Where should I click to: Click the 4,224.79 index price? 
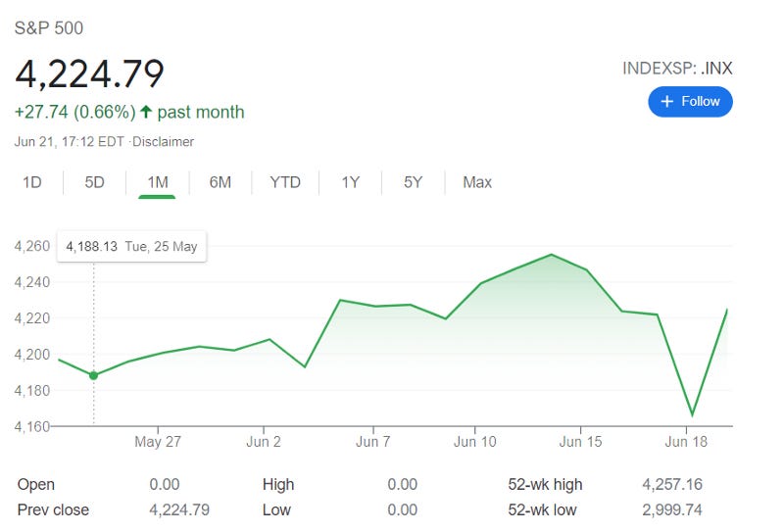89,74
